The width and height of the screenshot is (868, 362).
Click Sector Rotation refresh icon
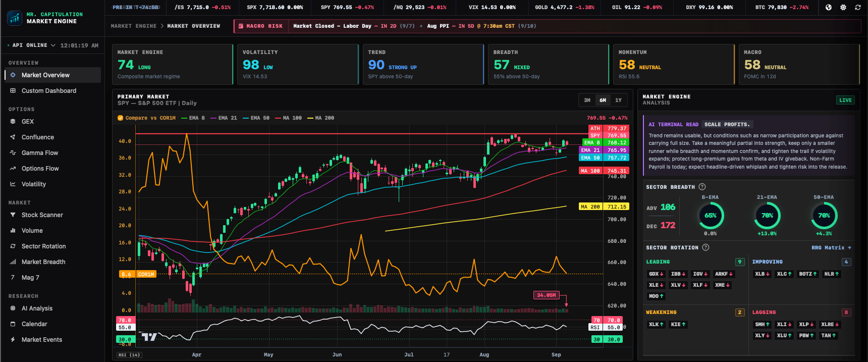[x=13, y=246]
